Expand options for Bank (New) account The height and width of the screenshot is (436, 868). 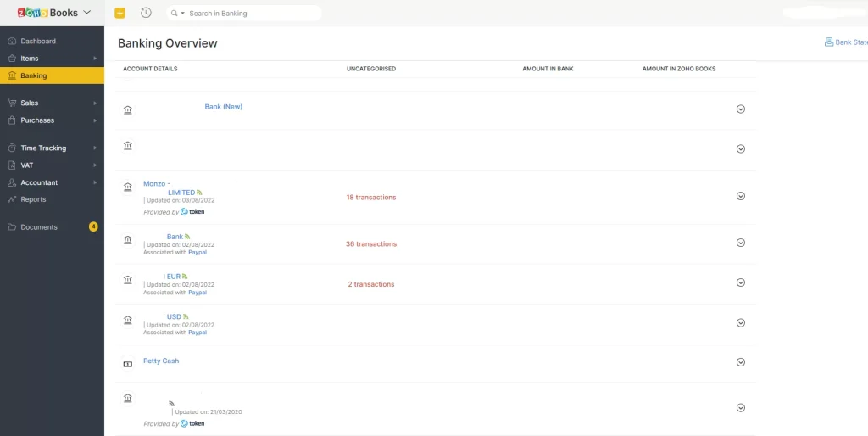pos(741,109)
